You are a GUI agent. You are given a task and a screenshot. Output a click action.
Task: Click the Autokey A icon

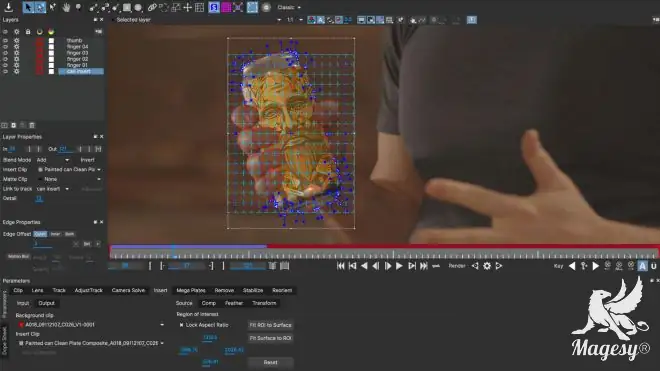[x=642, y=266]
